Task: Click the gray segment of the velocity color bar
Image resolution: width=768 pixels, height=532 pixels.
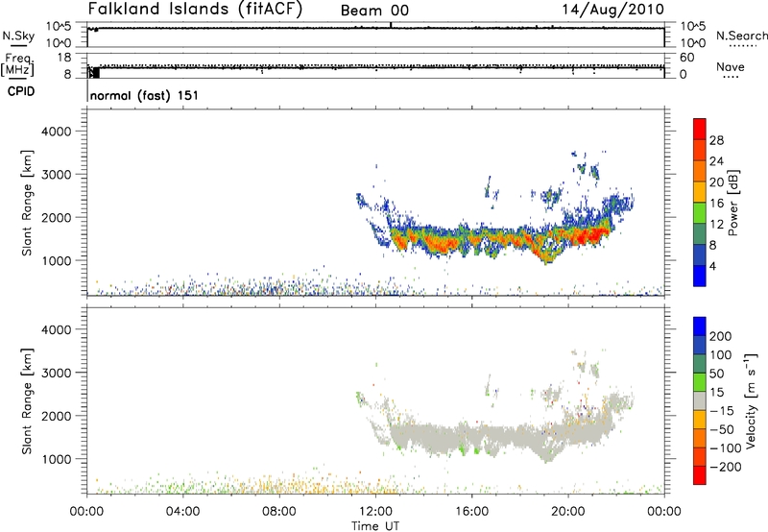Action: [700, 401]
